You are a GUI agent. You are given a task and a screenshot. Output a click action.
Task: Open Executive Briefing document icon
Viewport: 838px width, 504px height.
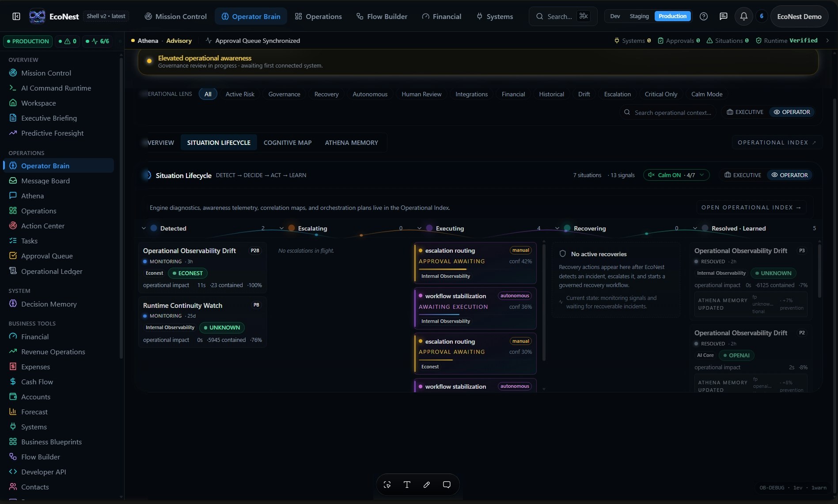pos(13,118)
